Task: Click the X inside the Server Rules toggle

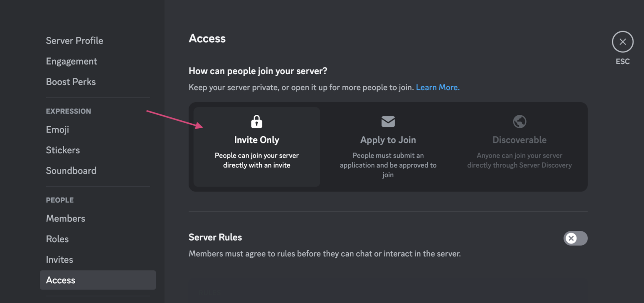Action: (x=571, y=238)
